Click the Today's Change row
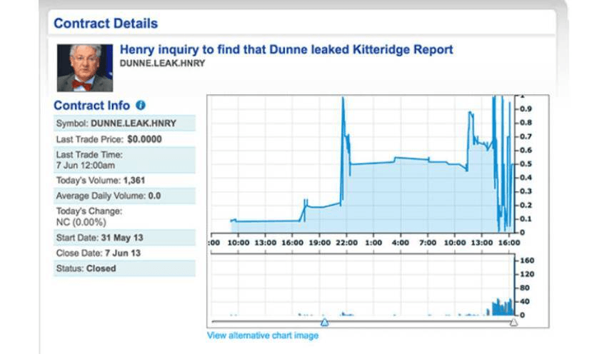This screenshot has height=364, width=607. point(124,216)
